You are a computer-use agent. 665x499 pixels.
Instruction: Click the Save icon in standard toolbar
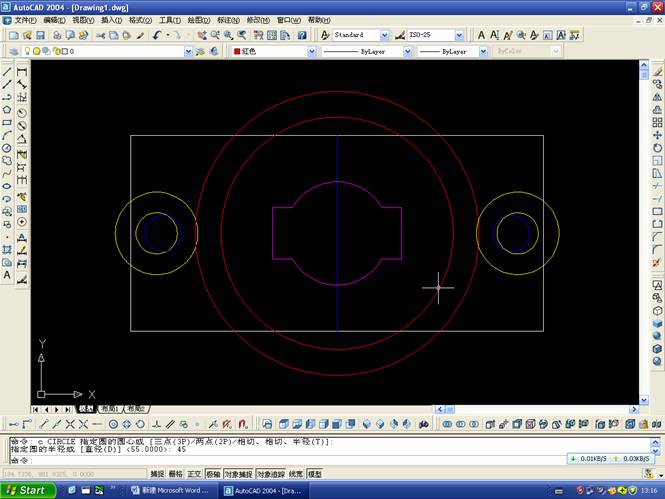(40, 35)
